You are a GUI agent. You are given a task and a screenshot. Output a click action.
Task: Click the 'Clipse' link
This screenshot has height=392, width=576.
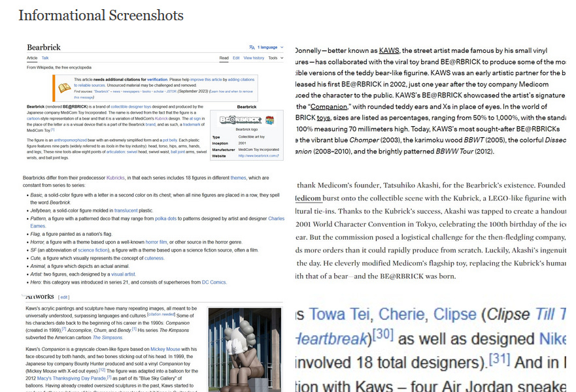tap(455, 314)
